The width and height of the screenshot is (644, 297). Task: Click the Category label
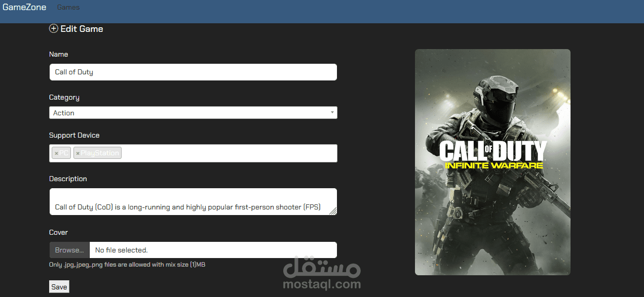click(x=64, y=97)
